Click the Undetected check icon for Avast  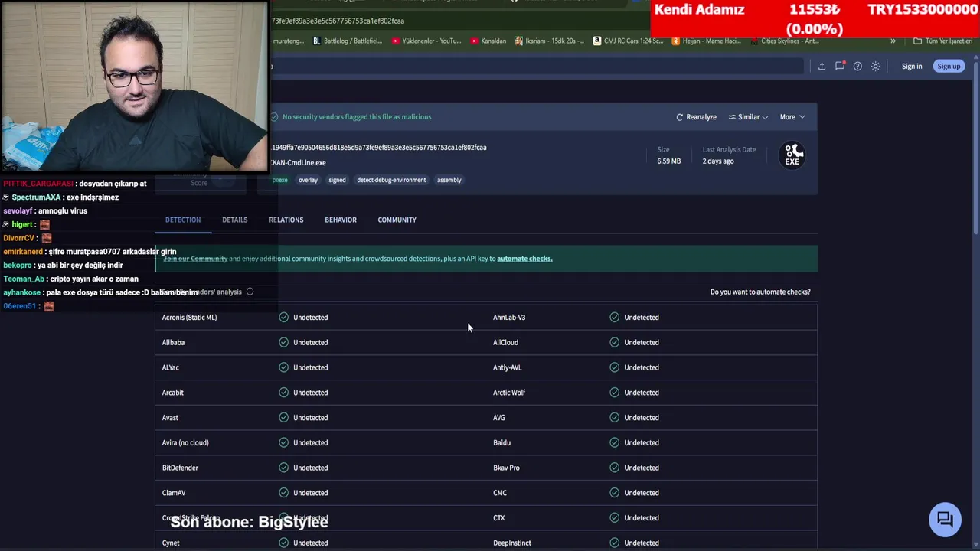[x=283, y=418]
